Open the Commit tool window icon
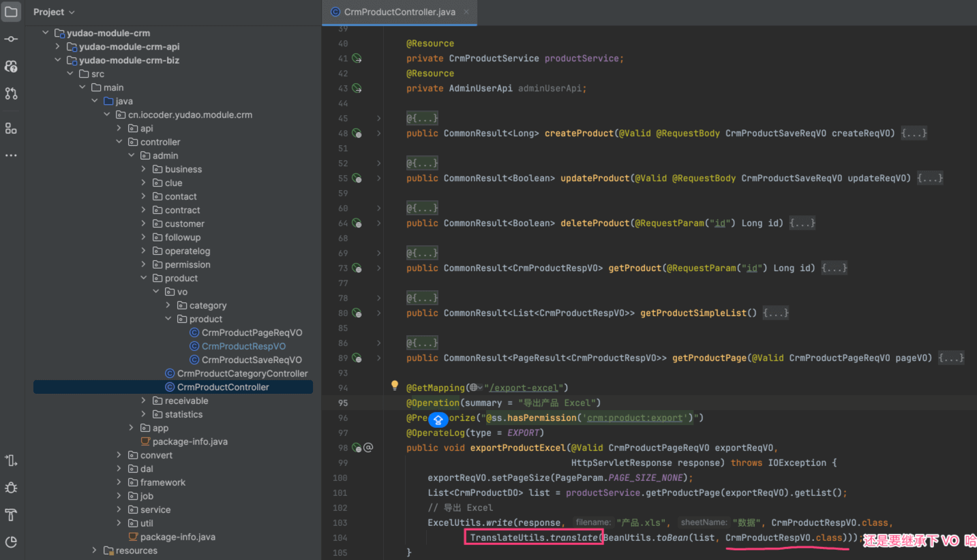Viewport: 977px width, 560px height. pyautogui.click(x=11, y=39)
